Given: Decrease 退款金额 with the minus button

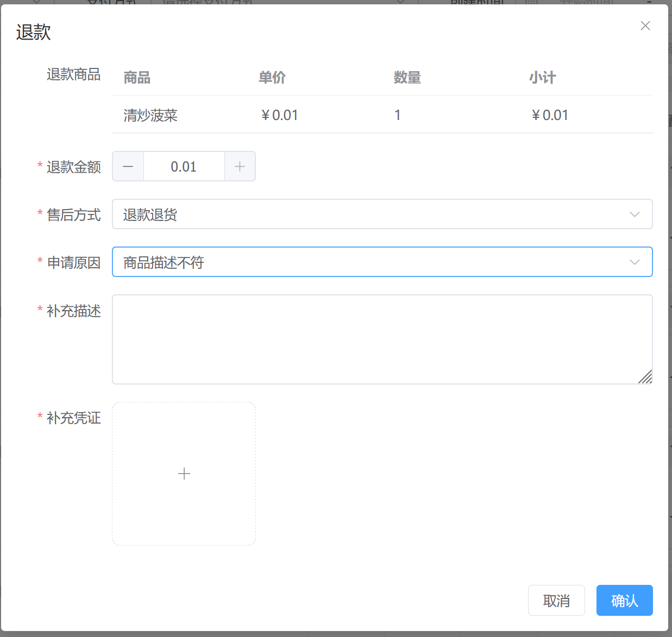Looking at the screenshot, I should click(128, 167).
